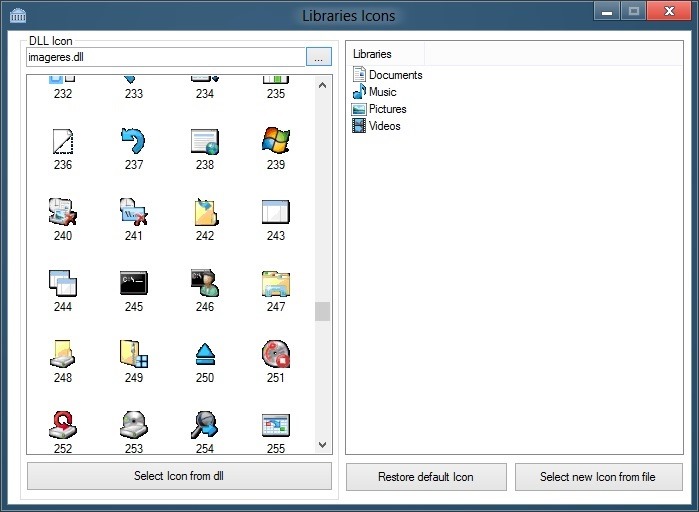Pick icon 238 window with globe

point(205,141)
